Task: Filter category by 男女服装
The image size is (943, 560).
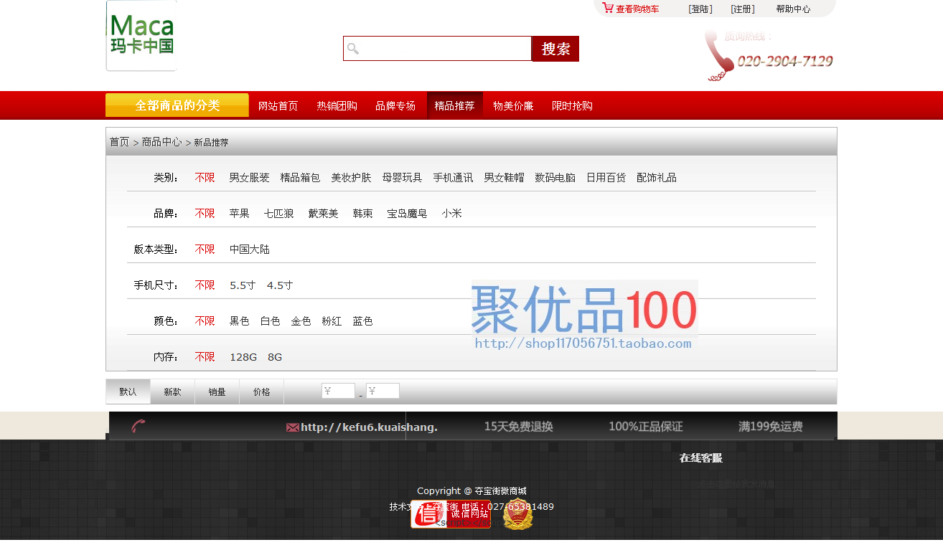Action: 249,177
